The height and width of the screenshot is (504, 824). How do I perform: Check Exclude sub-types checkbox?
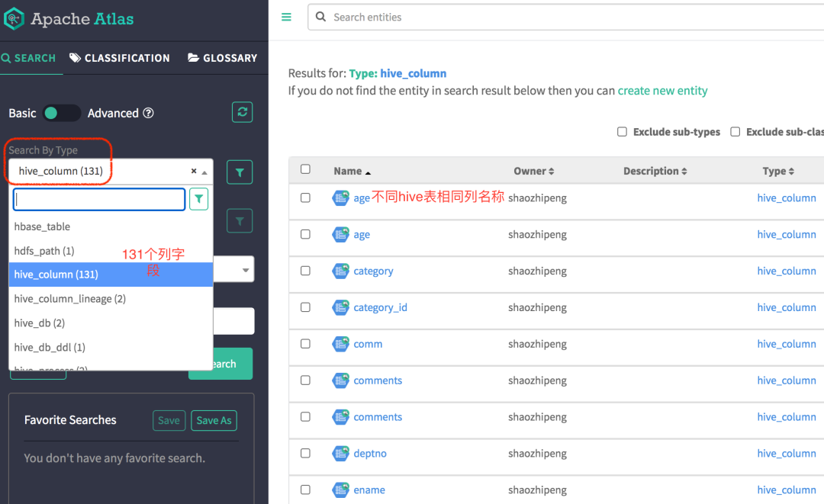tap(623, 132)
